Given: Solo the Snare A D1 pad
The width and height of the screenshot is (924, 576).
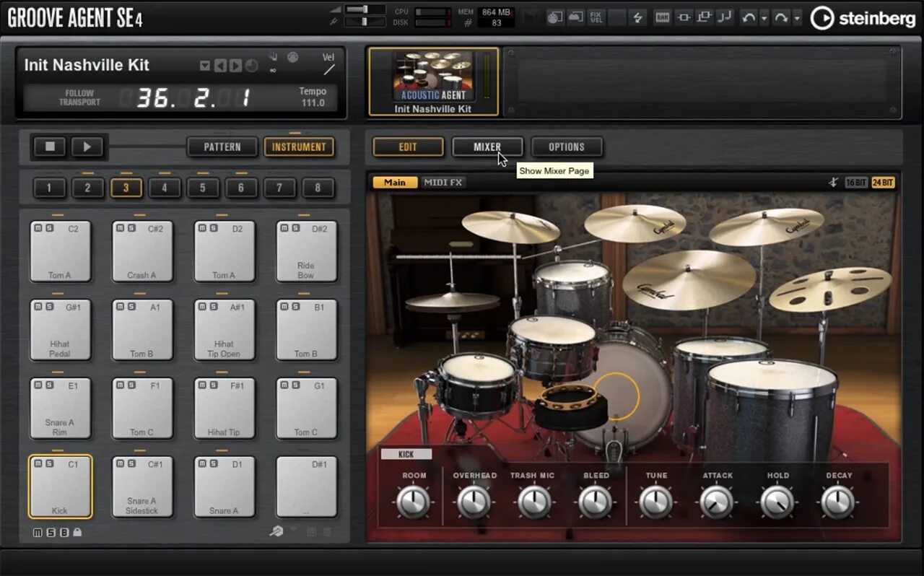Looking at the screenshot, I should click(214, 463).
